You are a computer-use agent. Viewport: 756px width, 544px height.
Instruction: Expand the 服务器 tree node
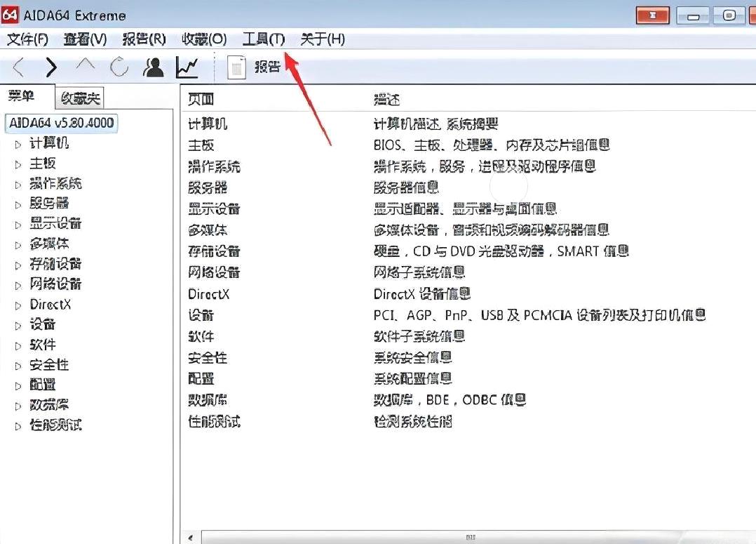click(x=18, y=205)
